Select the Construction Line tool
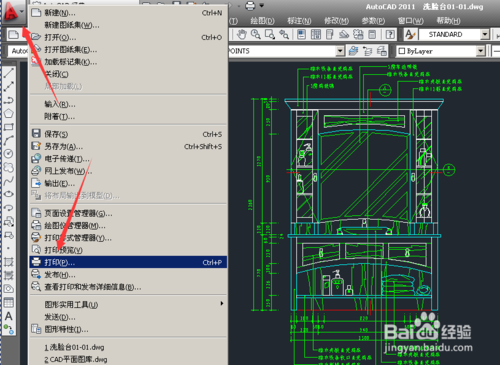Viewport: 500px width, 365px height. 9,86
